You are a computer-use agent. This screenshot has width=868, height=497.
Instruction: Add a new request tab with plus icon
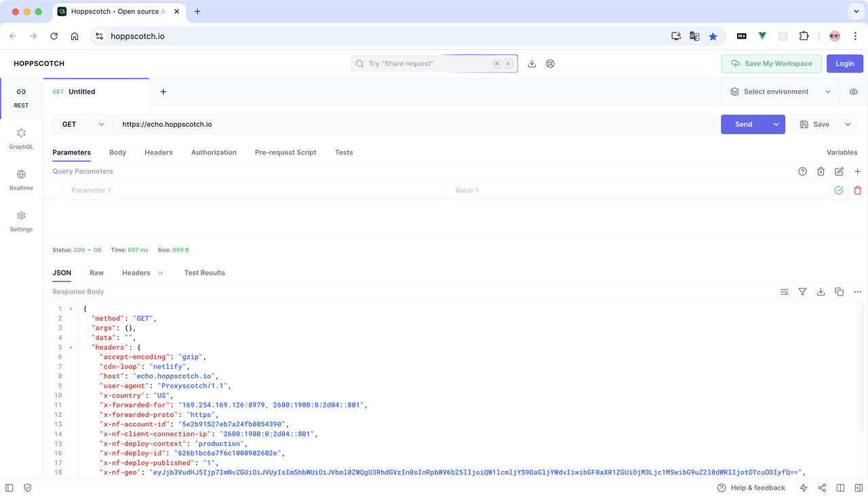pyautogui.click(x=163, y=92)
